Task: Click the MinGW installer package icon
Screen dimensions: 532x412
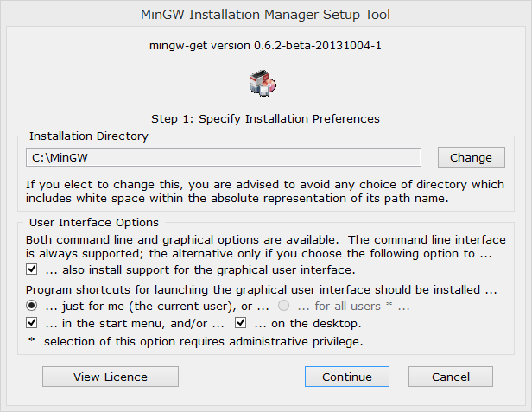Action: [x=263, y=84]
